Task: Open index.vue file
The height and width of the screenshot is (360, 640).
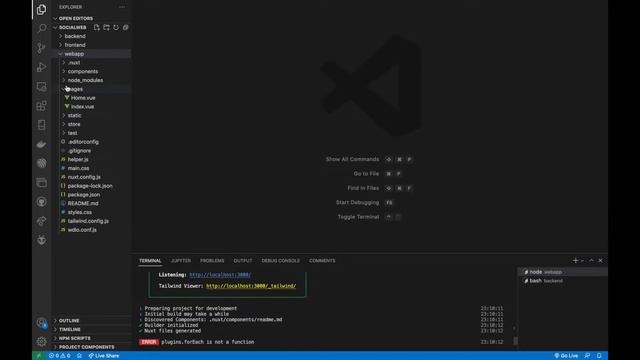Action: [x=82, y=107]
